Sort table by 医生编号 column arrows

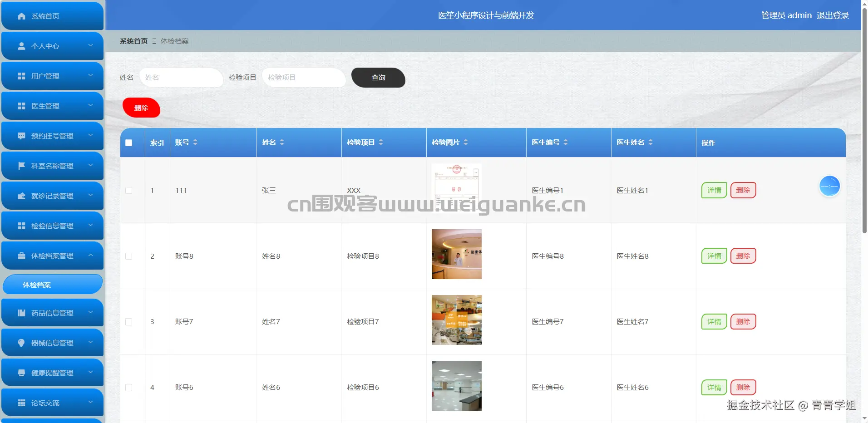pyautogui.click(x=566, y=143)
